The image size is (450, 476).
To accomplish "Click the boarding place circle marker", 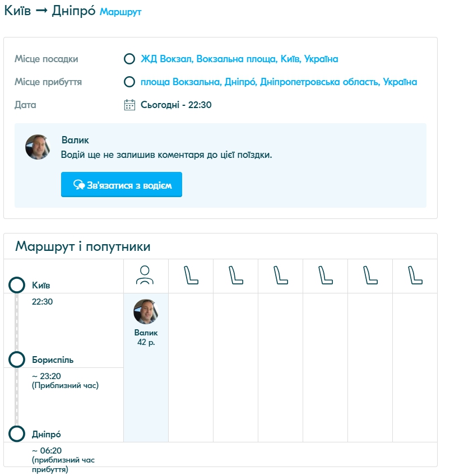I will tap(129, 59).
